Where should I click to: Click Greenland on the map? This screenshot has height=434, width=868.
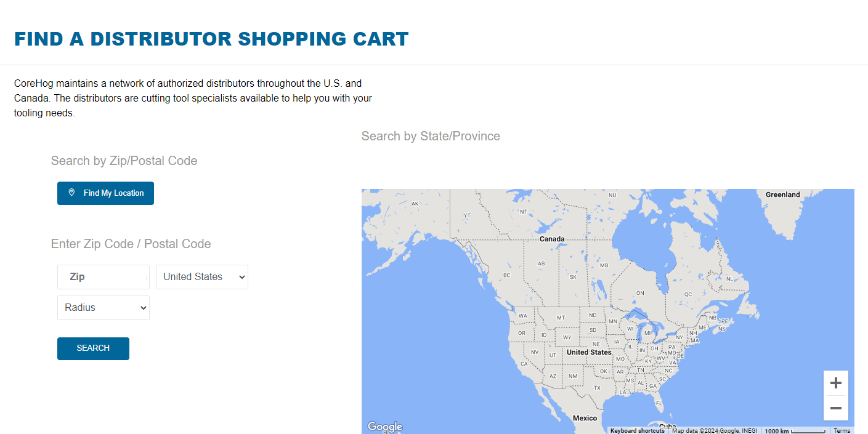782,194
